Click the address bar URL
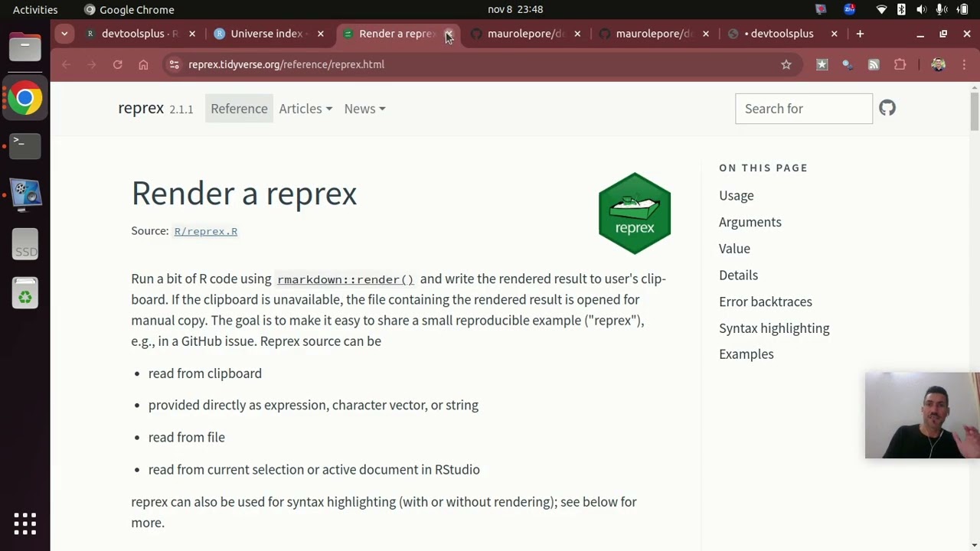Viewport: 980px width, 551px height. (x=286, y=64)
